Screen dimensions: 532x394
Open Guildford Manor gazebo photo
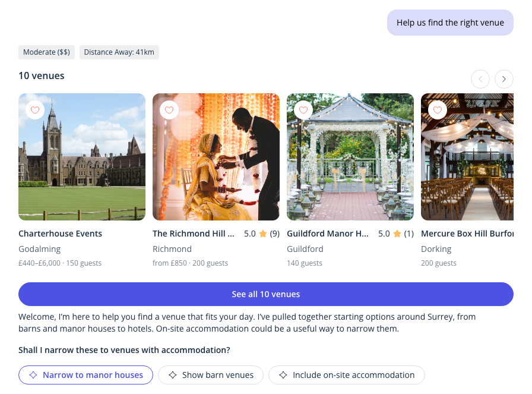click(x=350, y=157)
